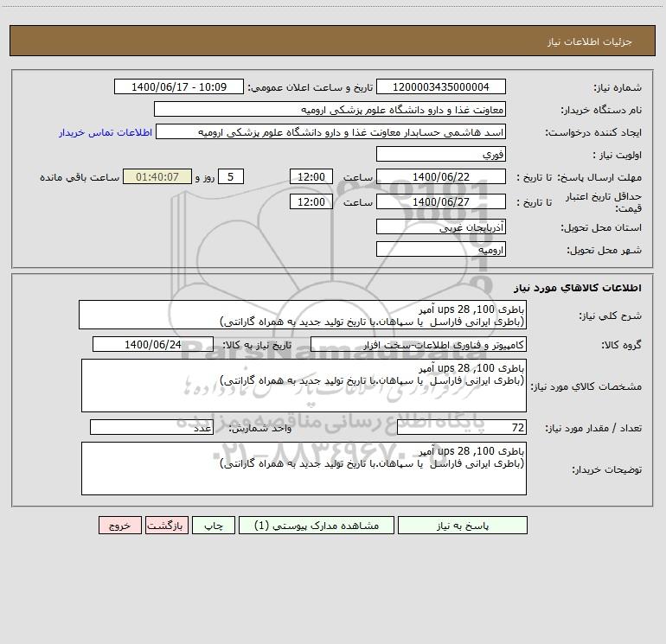Click delivery province field آذربایجان غربی

[441, 226]
